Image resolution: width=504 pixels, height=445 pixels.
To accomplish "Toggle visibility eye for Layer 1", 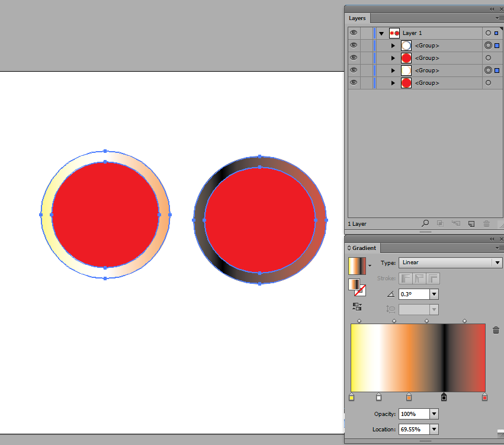I will point(354,33).
